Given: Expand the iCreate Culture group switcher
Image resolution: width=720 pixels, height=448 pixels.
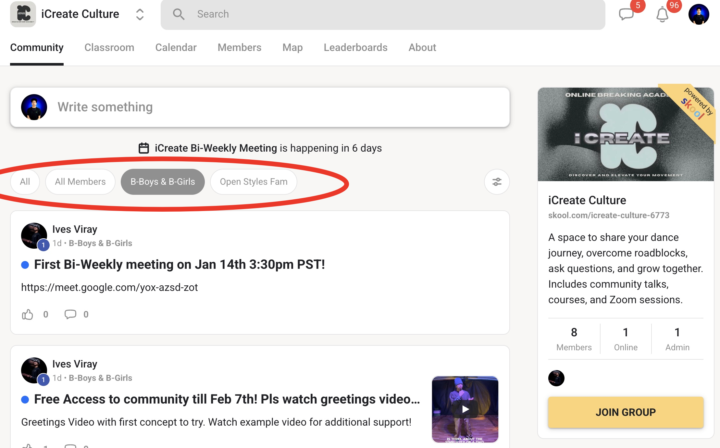Looking at the screenshot, I should 139,14.
